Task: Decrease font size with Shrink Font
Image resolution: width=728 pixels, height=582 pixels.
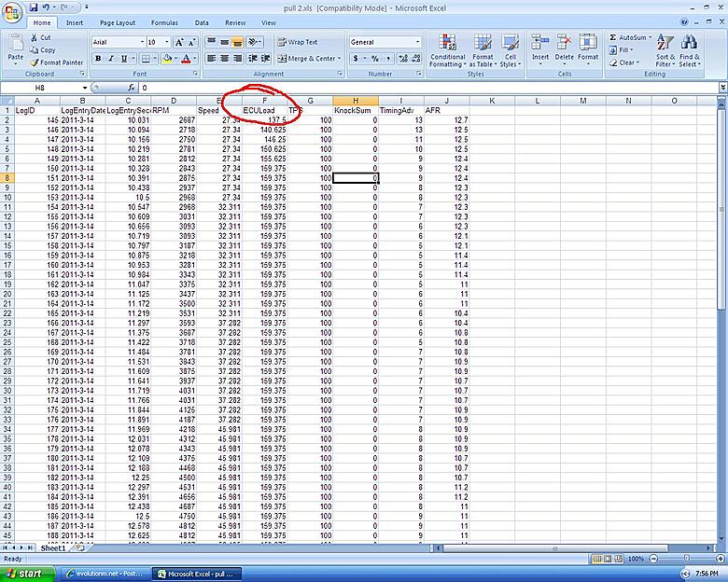Action: tap(191, 42)
